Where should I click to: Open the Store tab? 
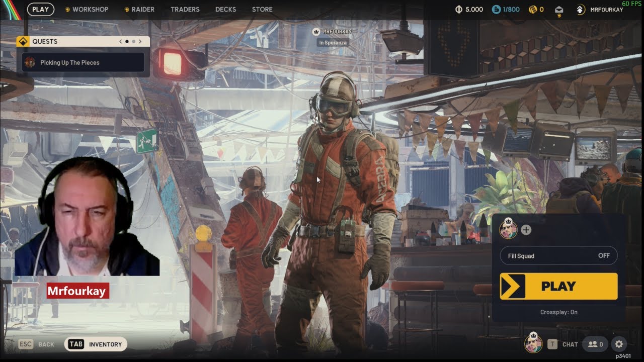coord(262,9)
